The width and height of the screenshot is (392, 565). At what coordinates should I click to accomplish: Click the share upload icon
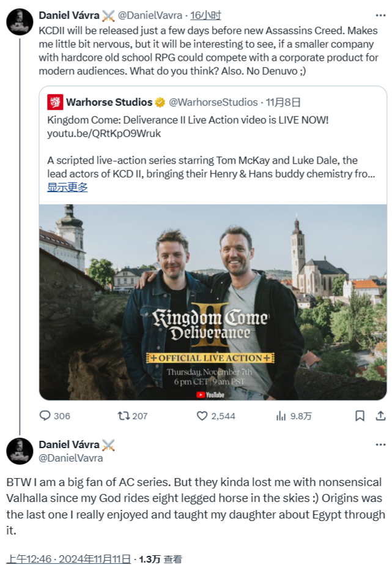[x=380, y=416]
